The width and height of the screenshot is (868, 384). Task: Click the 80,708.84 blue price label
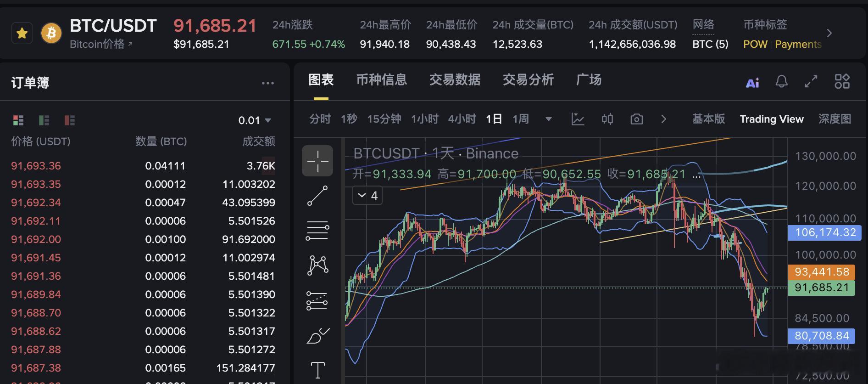tap(821, 336)
